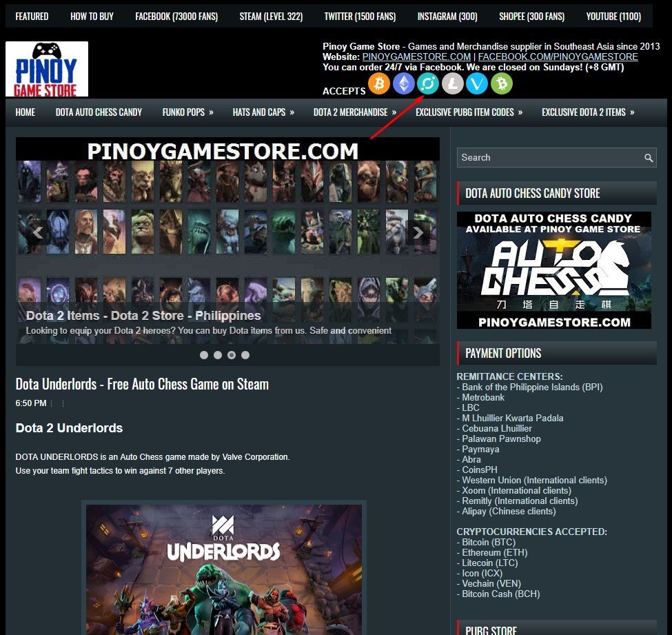The height and width of the screenshot is (635, 672).
Task: Select the fourth slider dot
Action: (245, 355)
